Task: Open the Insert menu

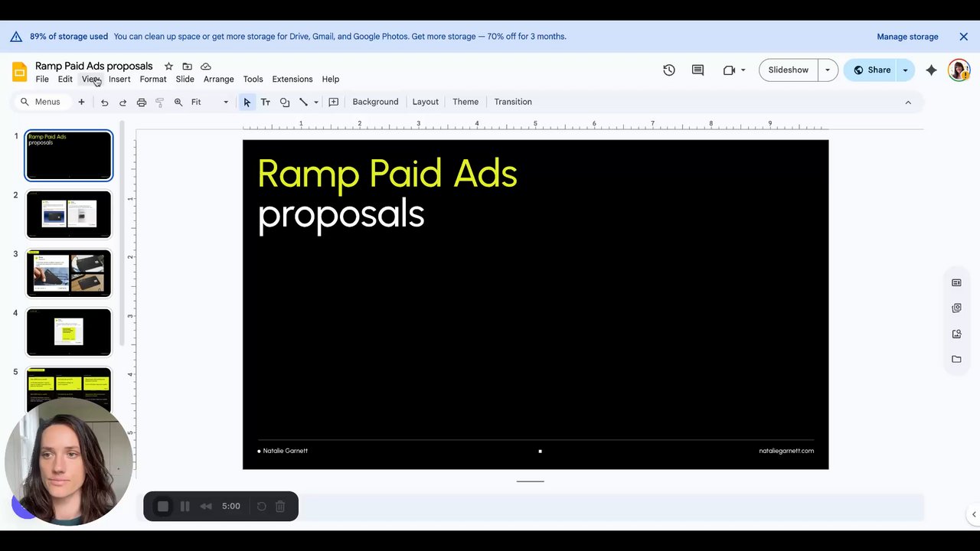Action: point(119,79)
